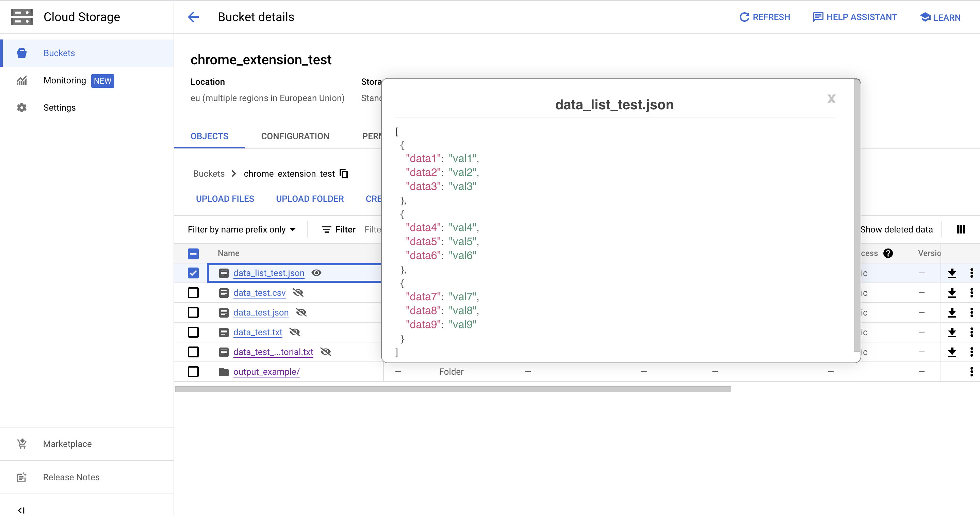
Task: Click the Buckets sidebar icon
Action: tap(22, 53)
